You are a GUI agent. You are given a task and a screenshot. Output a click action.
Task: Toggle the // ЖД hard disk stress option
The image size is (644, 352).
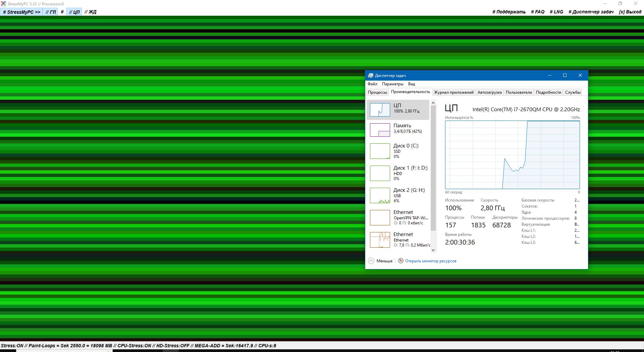pos(91,12)
